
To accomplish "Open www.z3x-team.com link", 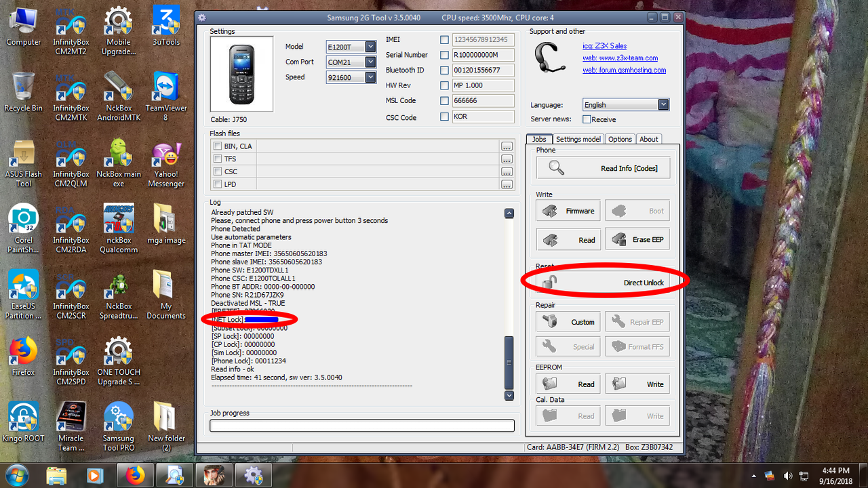I will point(620,58).
